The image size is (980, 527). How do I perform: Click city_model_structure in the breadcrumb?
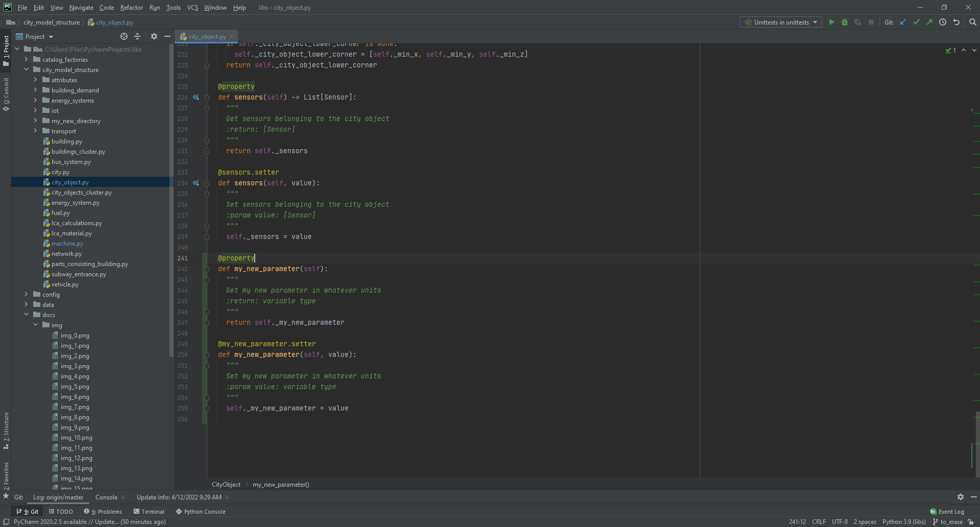coord(52,22)
